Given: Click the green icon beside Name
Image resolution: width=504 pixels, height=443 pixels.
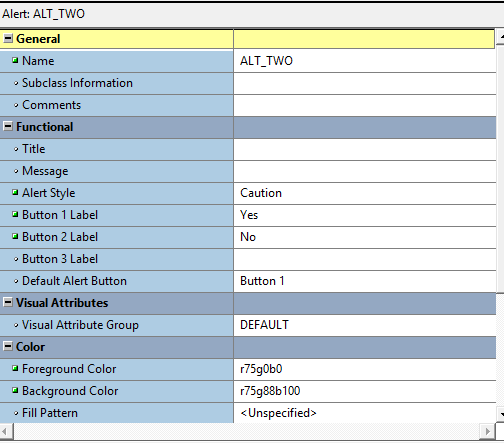Looking at the screenshot, I should coord(15,60).
